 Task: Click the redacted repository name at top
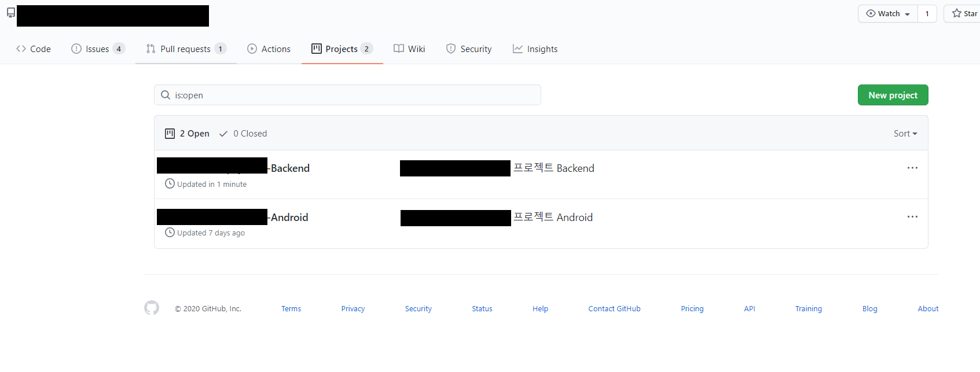pyautogui.click(x=113, y=16)
